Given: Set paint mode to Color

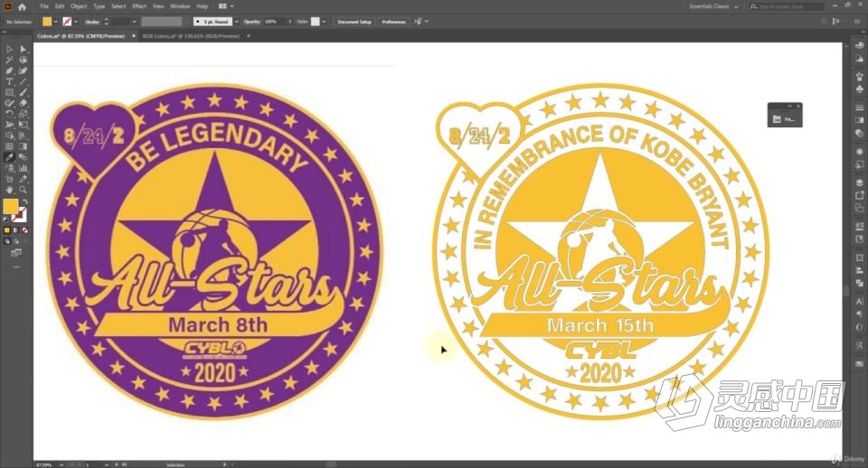Looking at the screenshot, I should point(6,230).
